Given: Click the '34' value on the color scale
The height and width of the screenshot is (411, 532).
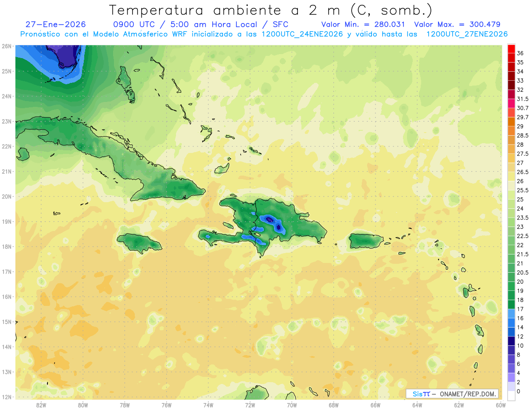Looking at the screenshot, I should coord(520,71).
